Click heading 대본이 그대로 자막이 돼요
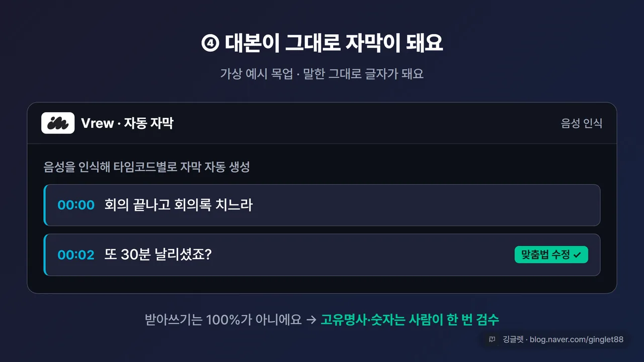 tap(334, 44)
